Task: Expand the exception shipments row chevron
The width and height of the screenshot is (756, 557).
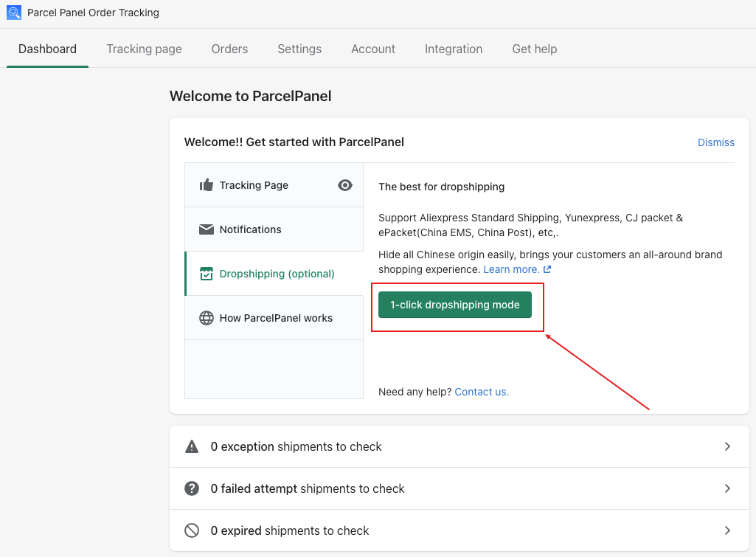Action: [727, 446]
